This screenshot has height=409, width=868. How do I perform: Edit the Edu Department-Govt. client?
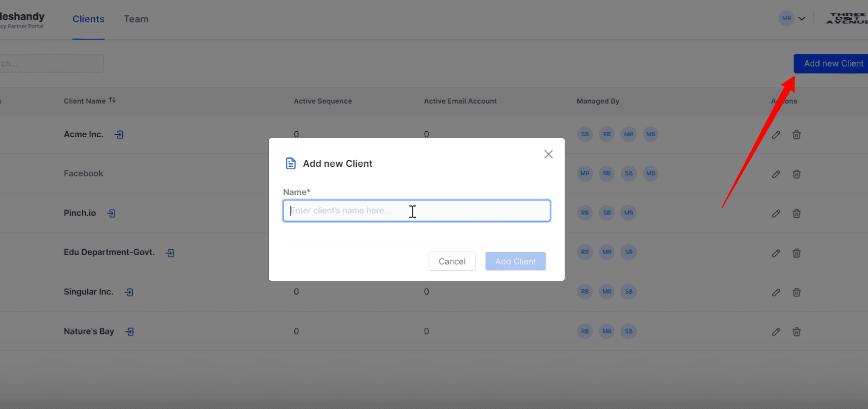(776, 253)
